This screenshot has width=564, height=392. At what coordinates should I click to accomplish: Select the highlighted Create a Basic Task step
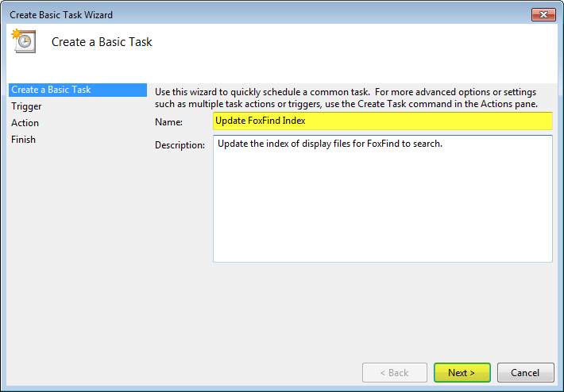click(x=78, y=90)
